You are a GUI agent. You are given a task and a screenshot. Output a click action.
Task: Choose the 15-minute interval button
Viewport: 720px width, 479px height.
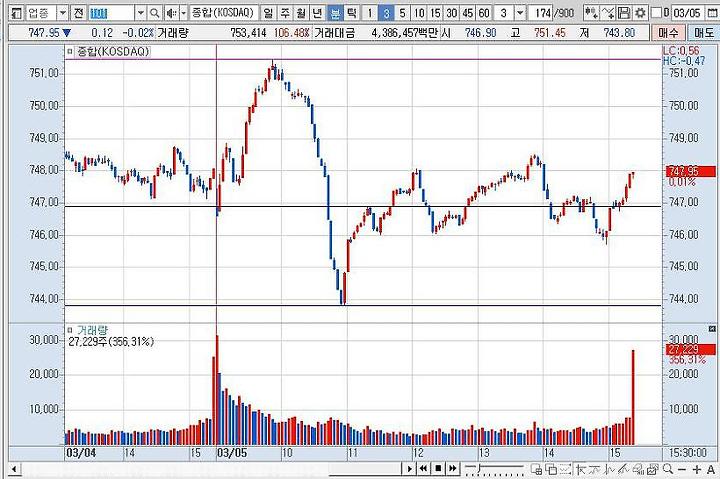435,13
